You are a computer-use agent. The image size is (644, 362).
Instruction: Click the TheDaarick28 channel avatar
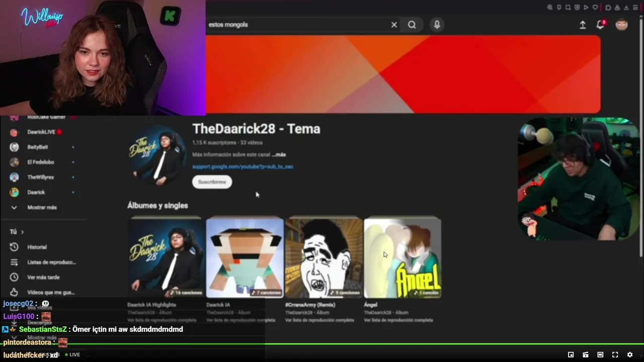pyautogui.click(x=157, y=155)
